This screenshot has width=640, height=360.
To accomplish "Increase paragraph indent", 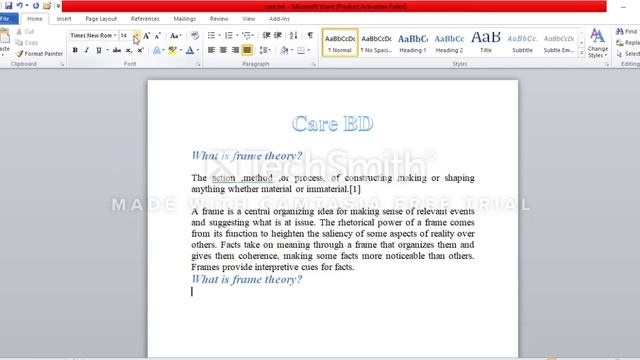I will tap(278, 36).
